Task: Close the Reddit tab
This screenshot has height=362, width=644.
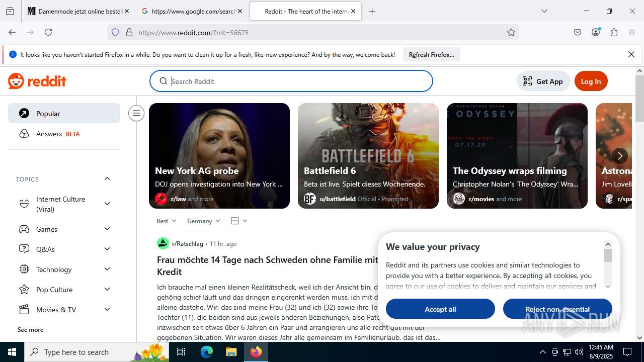Action: click(x=353, y=11)
